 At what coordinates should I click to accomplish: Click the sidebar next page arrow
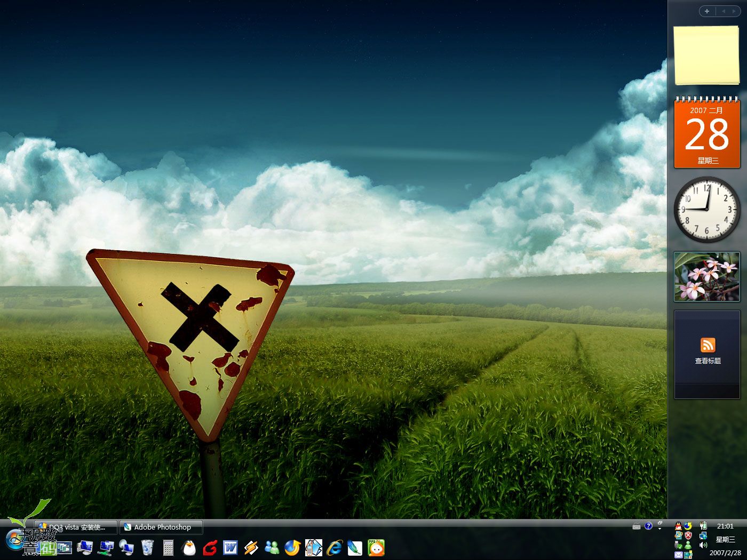[x=734, y=11]
